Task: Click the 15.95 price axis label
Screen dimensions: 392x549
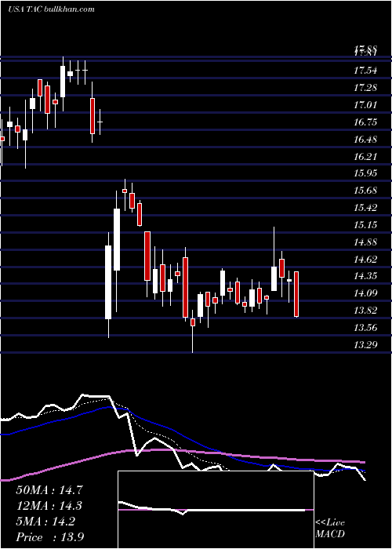Action: coord(365,173)
